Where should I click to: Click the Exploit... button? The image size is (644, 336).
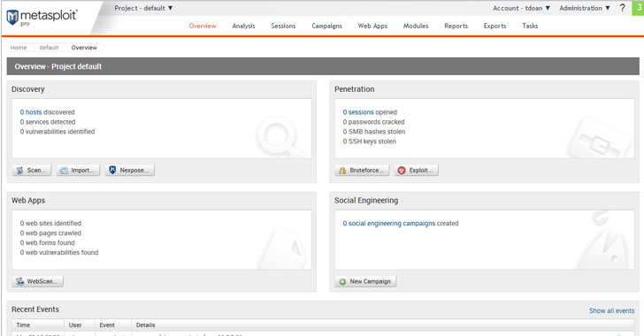(x=416, y=170)
